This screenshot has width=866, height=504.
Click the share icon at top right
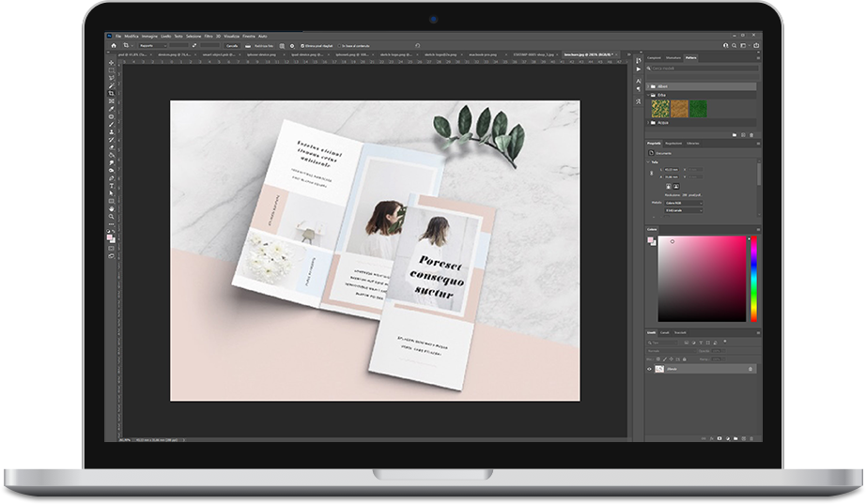pyautogui.click(x=756, y=45)
